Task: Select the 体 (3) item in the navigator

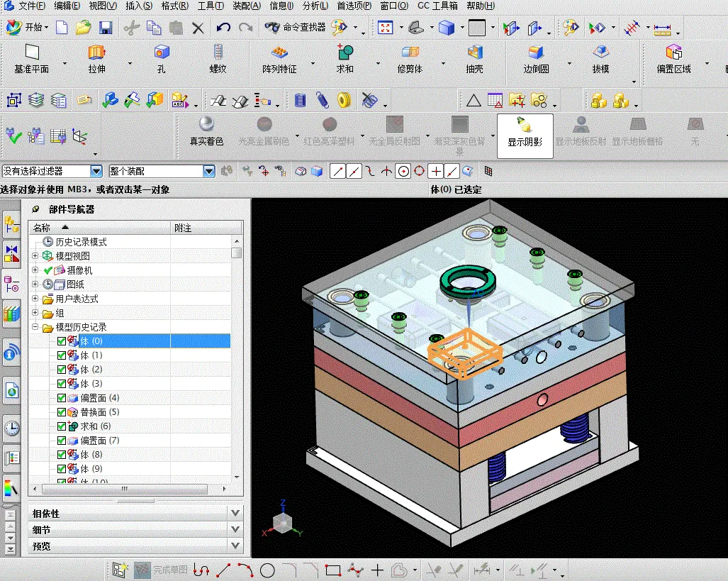Action: [x=92, y=384]
